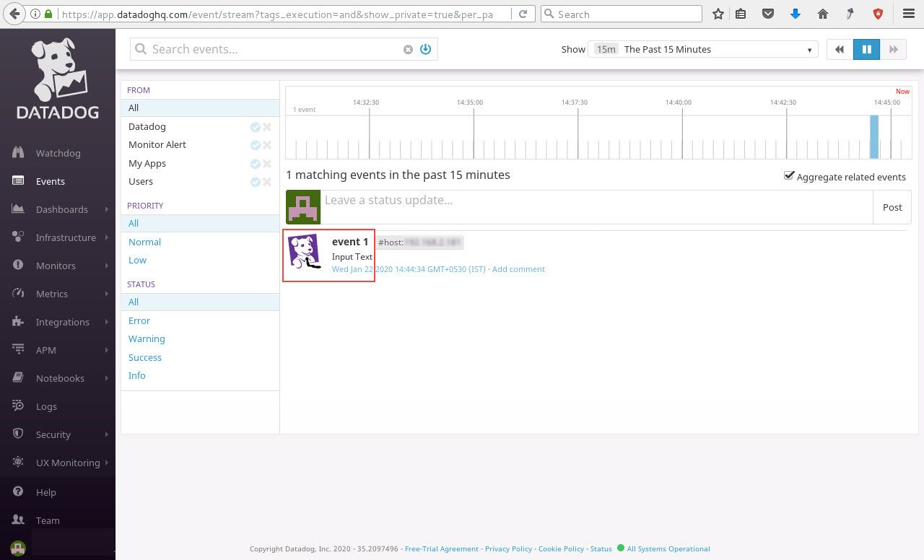Include only My Apps source with its checkmark

[255, 164]
